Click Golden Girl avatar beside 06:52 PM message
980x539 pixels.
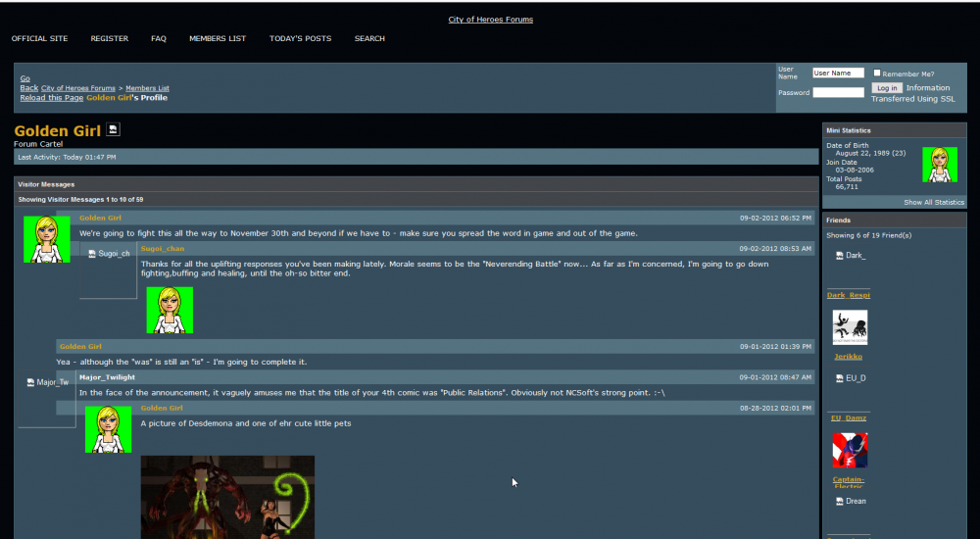click(47, 239)
